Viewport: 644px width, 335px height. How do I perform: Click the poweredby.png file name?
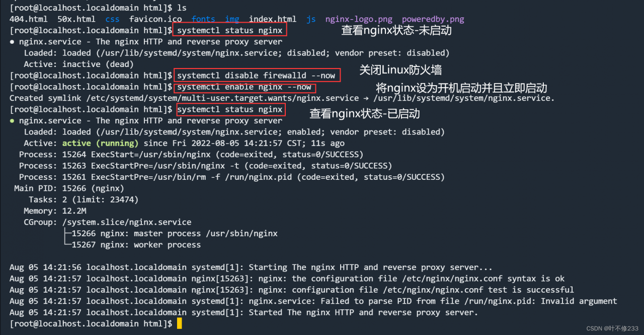point(433,20)
